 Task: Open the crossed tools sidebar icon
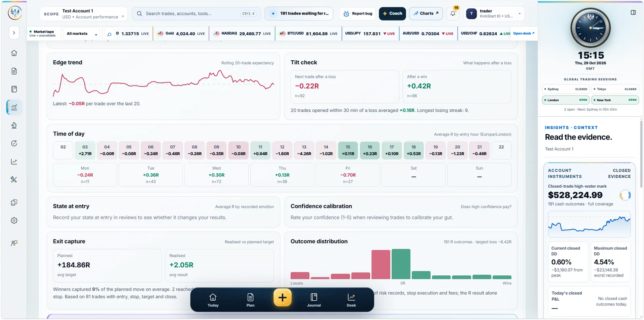(14, 180)
